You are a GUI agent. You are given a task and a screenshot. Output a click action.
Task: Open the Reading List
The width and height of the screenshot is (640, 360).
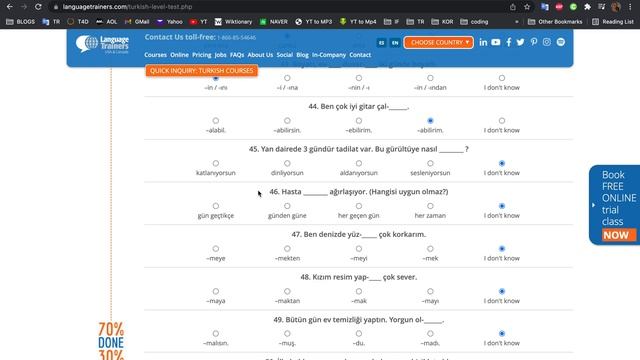point(613,22)
